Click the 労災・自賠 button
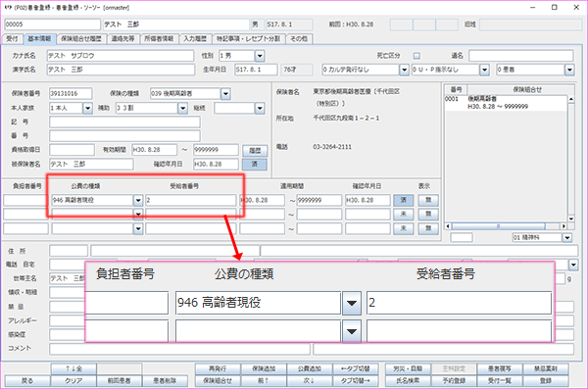This screenshot has width=588, height=389. [408, 368]
